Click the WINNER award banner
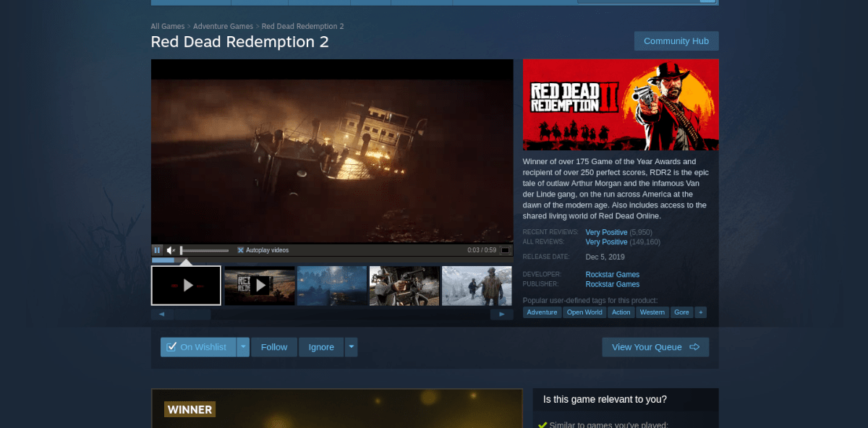The width and height of the screenshot is (868, 428). [190, 410]
